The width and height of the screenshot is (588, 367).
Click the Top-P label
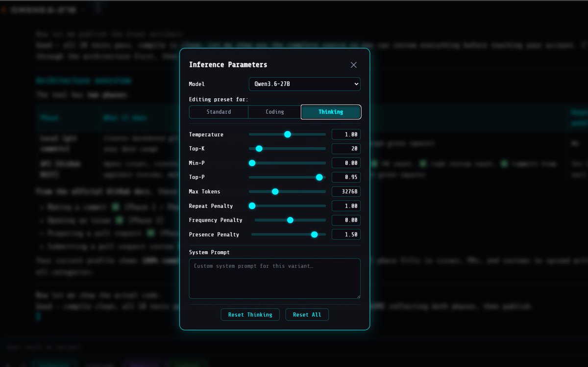[198, 177]
